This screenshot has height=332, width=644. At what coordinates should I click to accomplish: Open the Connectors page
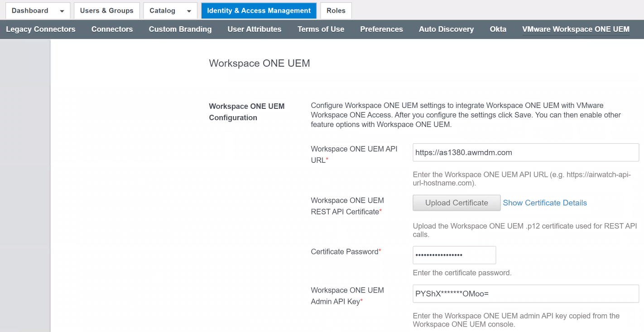(112, 29)
